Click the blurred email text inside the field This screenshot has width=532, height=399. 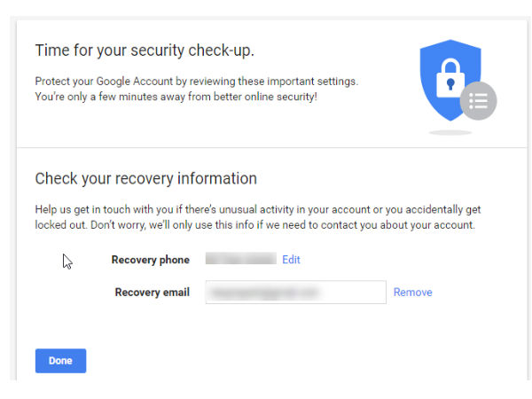pos(264,293)
